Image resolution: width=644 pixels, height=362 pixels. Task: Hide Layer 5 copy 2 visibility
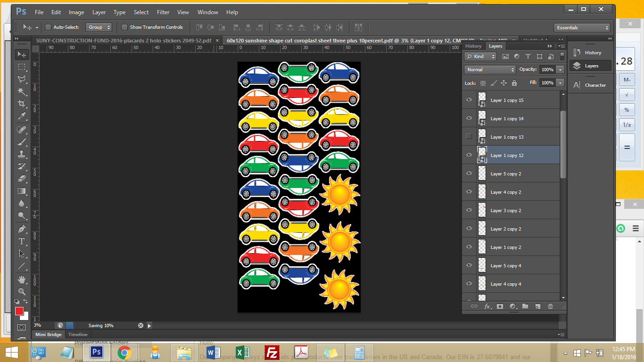coord(469,173)
